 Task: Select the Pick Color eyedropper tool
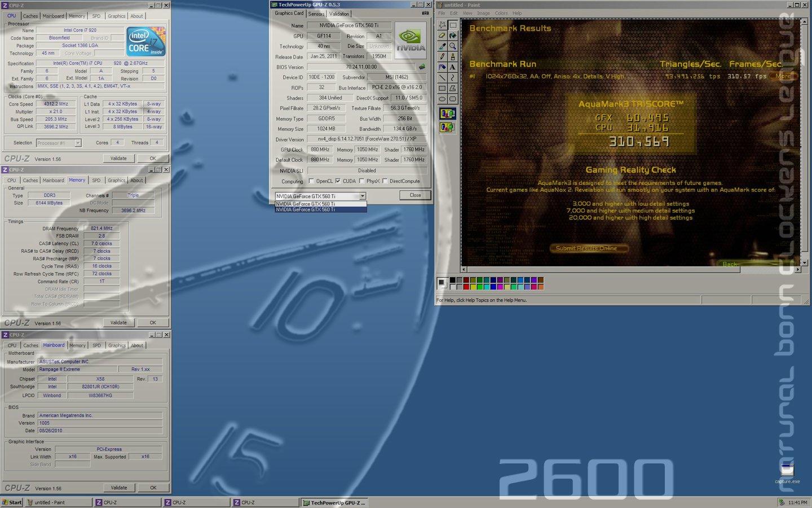[442, 46]
